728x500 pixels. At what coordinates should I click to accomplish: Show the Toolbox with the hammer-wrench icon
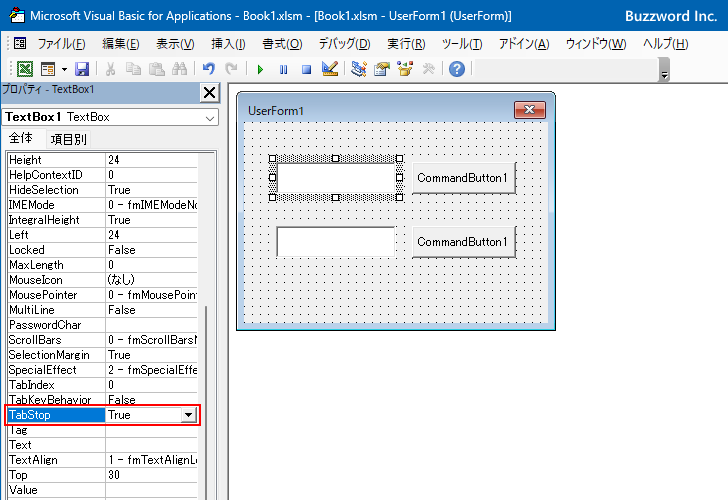click(429, 69)
